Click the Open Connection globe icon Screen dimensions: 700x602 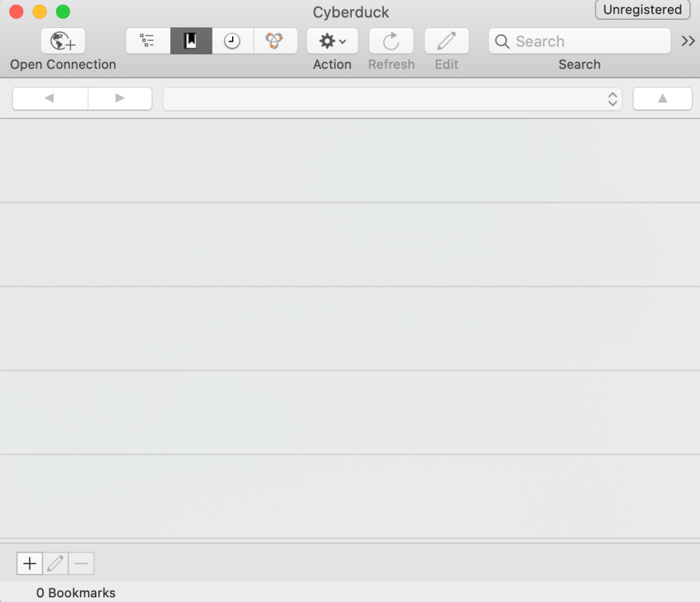click(63, 41)
